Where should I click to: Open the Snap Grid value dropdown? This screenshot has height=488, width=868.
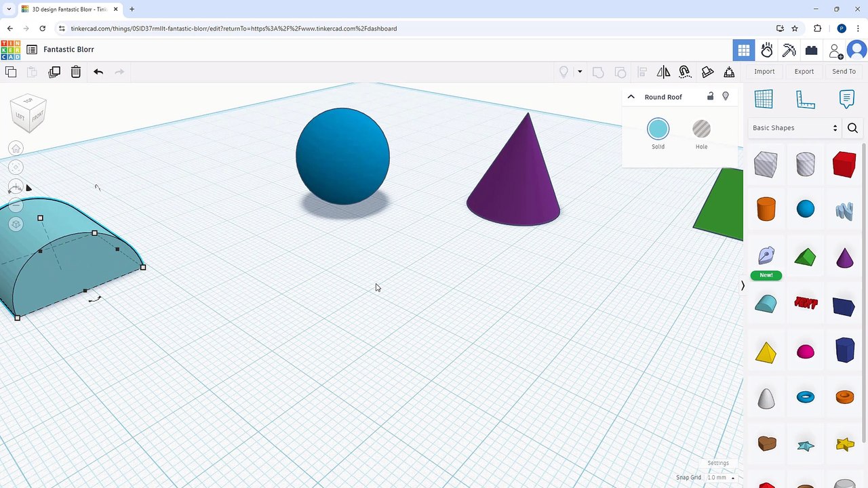pyautogui.click(x=721, y=478)
